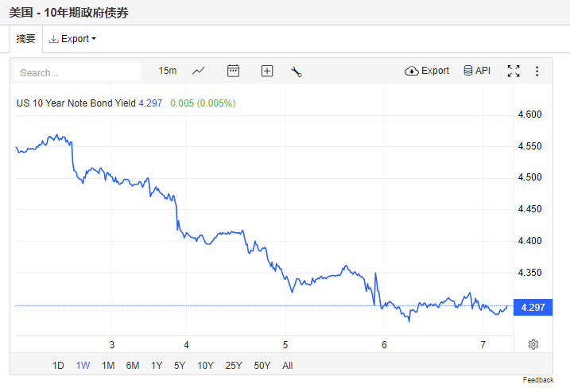Click the 4.297 current price label
Image resolution: width=570 pixels, height=392 pixels.
click(x=533, y=307)
